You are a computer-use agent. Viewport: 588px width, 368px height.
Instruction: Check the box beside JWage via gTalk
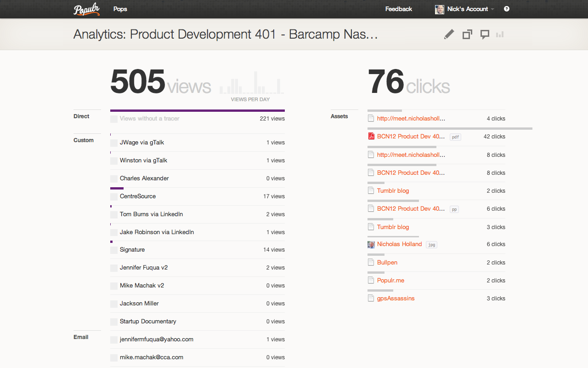pyautogui.click(x=114, y=143)
